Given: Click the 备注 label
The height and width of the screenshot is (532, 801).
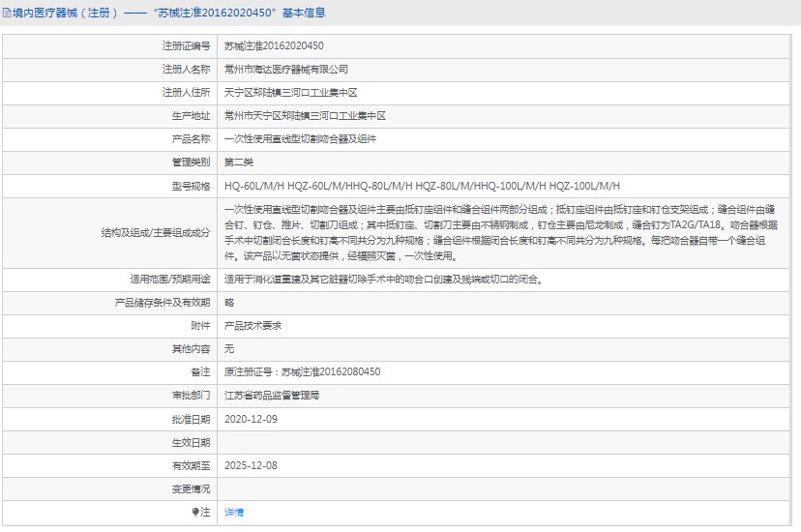Looking at the screenshot, I should click(200, 371).
